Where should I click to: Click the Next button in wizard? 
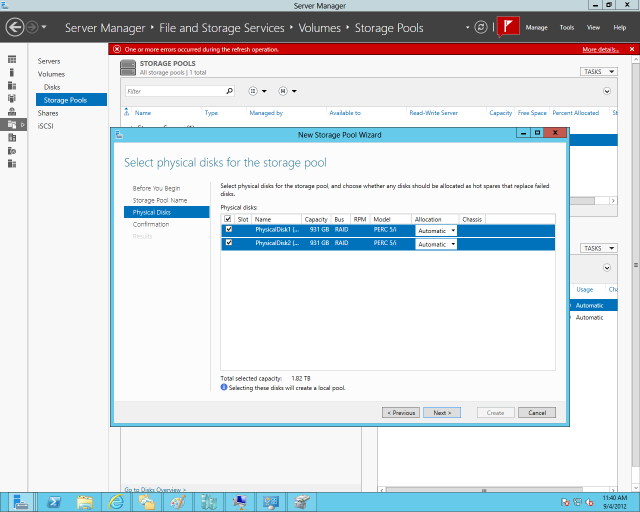pyautogui.click(x=442, y=413)
